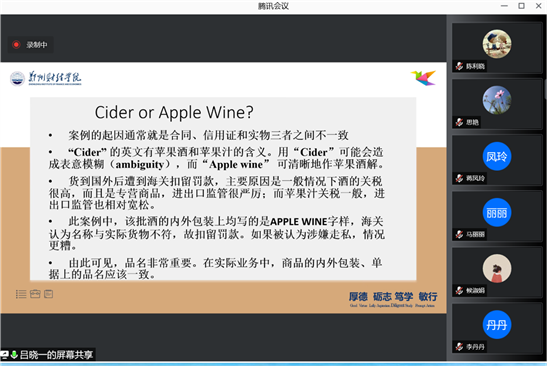Click the briefcase icon on slide footer
The image size is (547, 366).
(x=35, y=294)
